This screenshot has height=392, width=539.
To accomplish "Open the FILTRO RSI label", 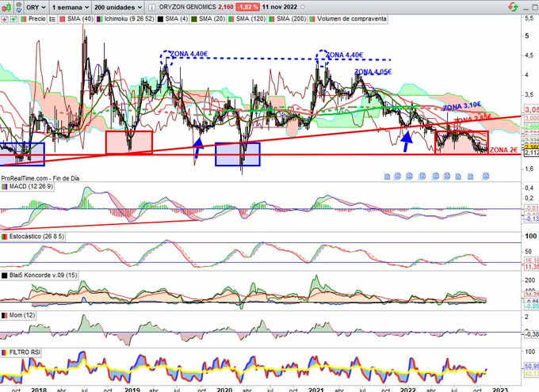I will [25, 352].
